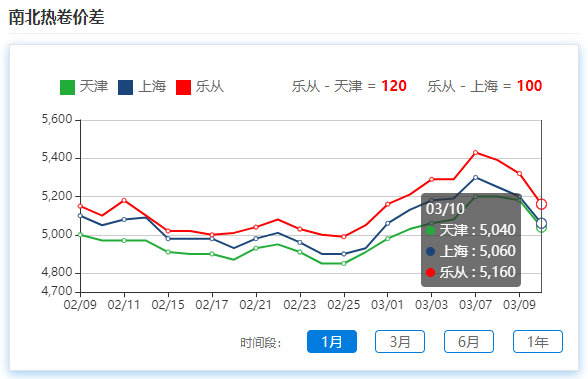Click the 乐从 peak point on 03/07
The image size is (588, 379).
[x=476, y=152]
